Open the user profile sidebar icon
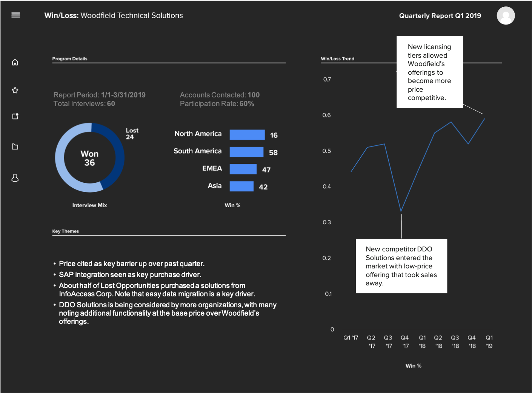The width and height of the screenshot is (532, 393). click(15, 178)
